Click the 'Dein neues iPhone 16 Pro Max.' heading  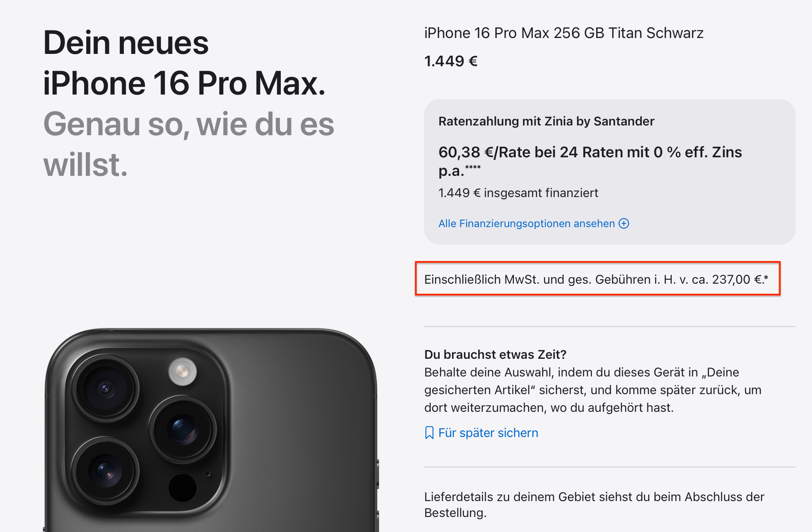184,63
